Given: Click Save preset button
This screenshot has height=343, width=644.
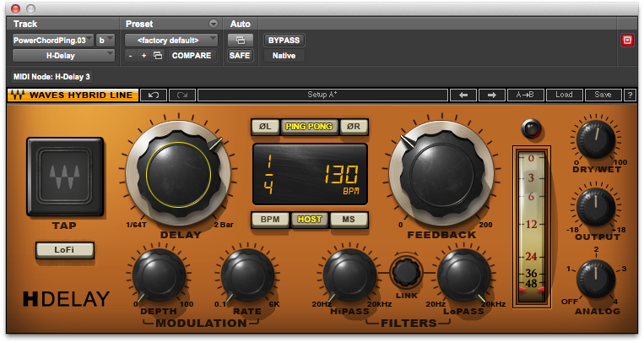Looking at the screenshot, I should [603, 95].
